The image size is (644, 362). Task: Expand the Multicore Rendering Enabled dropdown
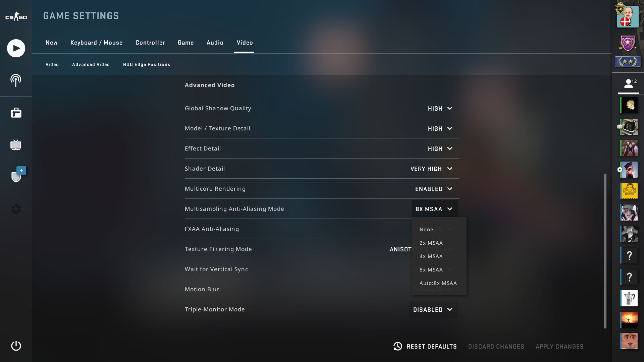click(434, 189)
